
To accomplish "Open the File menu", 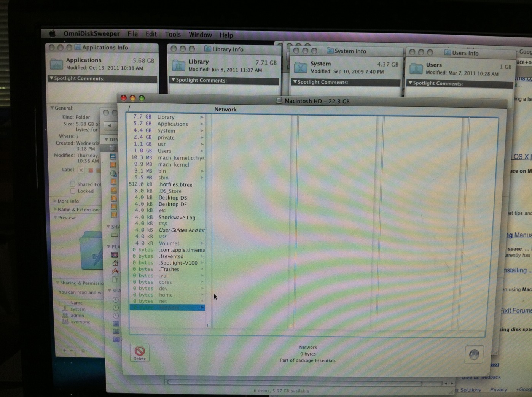I will [x=132, y=34].
